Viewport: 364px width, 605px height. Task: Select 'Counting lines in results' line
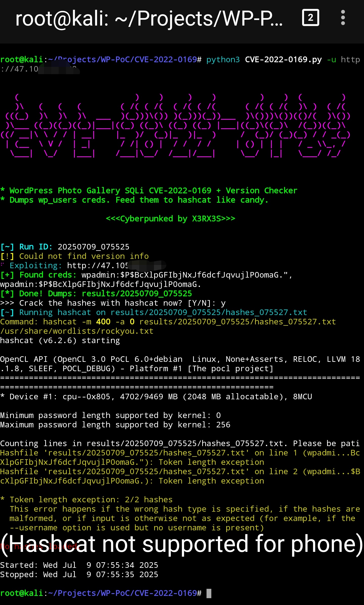pos(180,444)
